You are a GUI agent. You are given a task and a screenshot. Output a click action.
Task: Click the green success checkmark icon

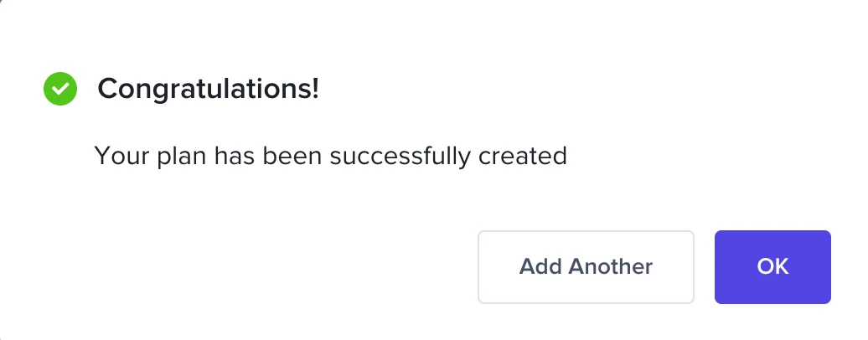click(60, 89)
